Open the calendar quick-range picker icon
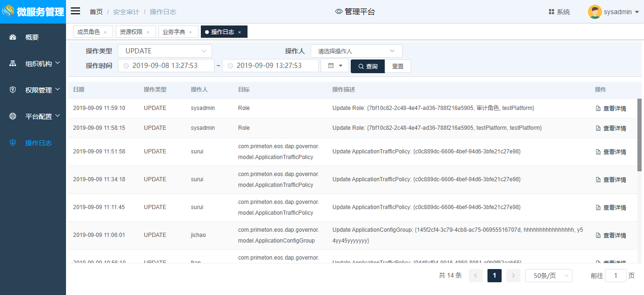This screenshot has width=644, height=295. (x=334, y=66)
